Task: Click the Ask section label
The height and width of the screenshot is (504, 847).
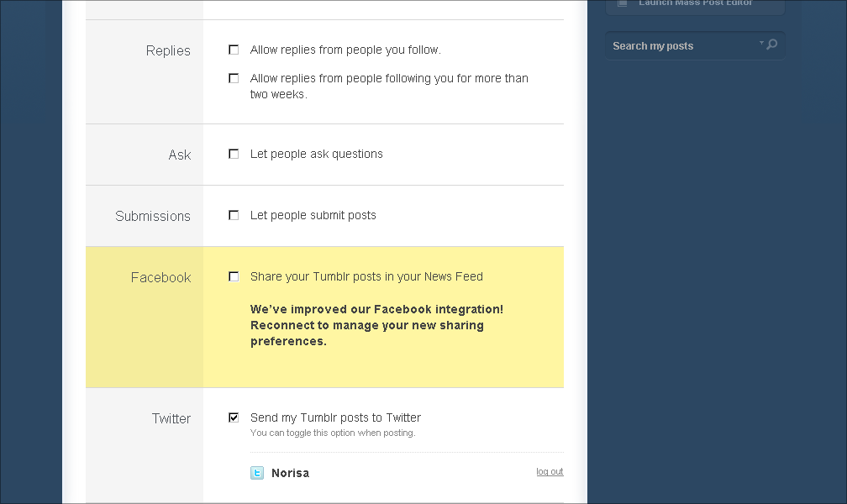Action: [180, 155]
